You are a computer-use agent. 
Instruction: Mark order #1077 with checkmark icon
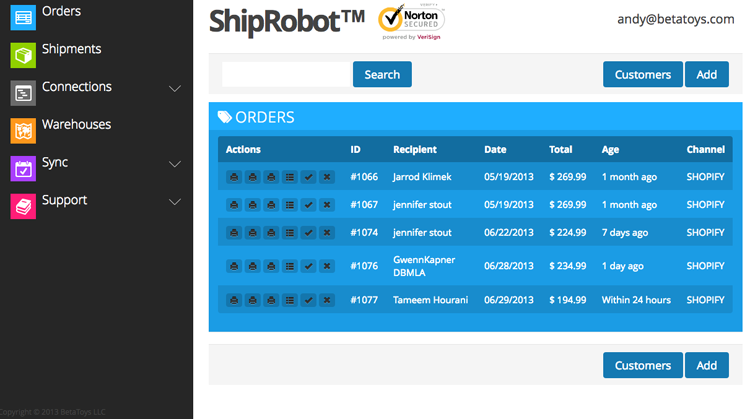(x=309, y=300)
